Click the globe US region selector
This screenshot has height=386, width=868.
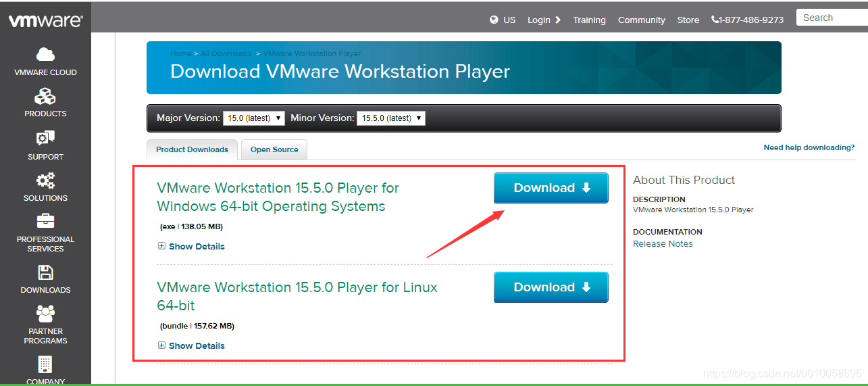click(503, 20)
